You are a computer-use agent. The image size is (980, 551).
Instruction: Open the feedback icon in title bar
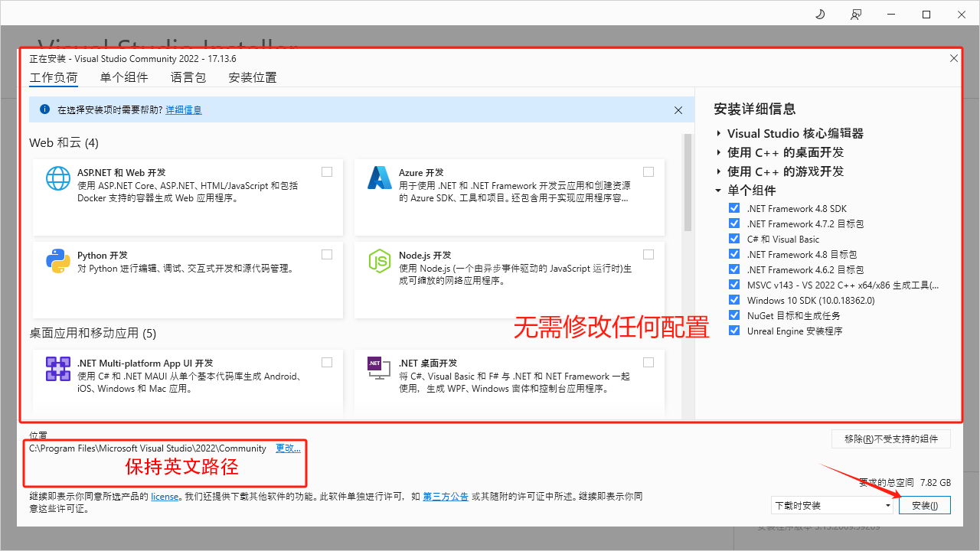pyautogui.click(x=856, y=15)
